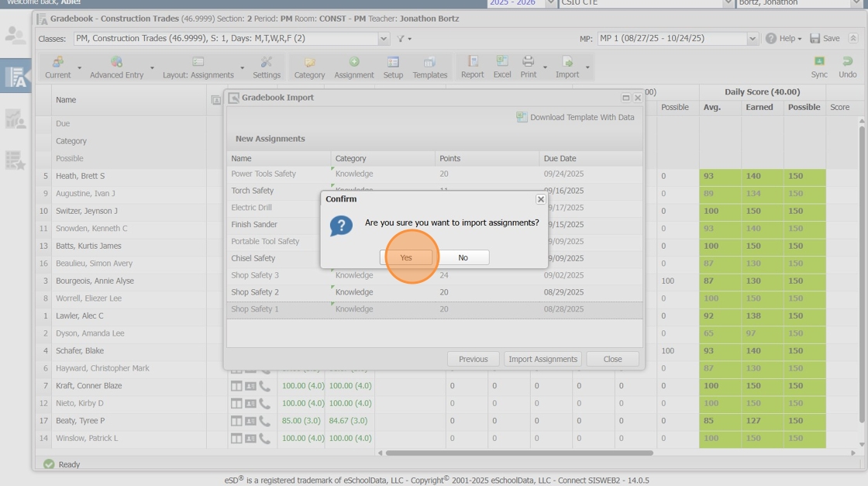Open the Help menu
The height and width of the screenshot is (486, 868).
coord(784,39)
